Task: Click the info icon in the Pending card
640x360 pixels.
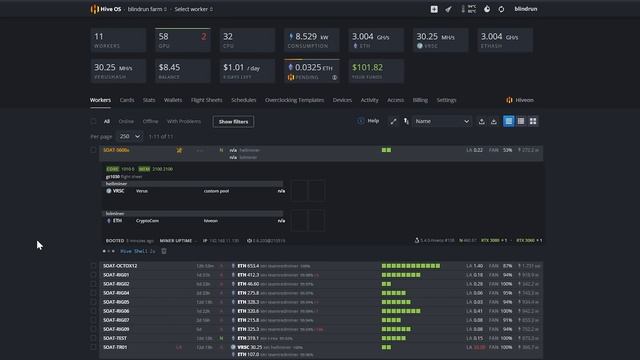Action: pos(335,77)
